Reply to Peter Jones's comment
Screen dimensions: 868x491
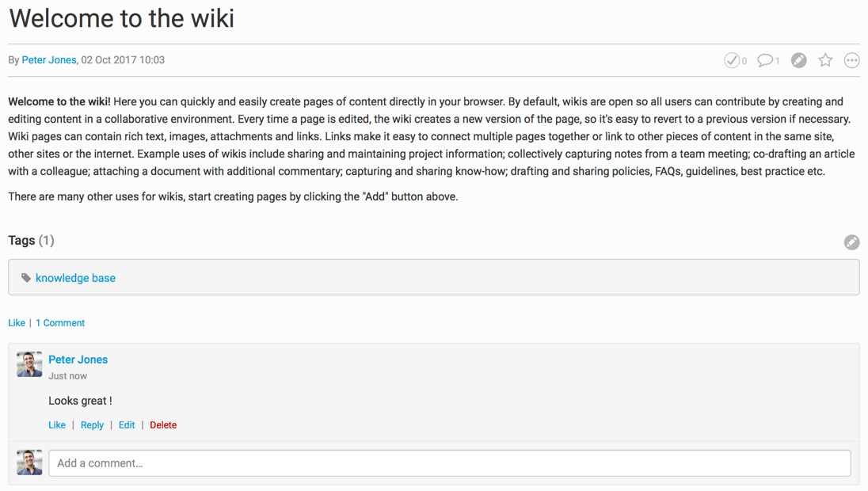click(x=92, y=425)
